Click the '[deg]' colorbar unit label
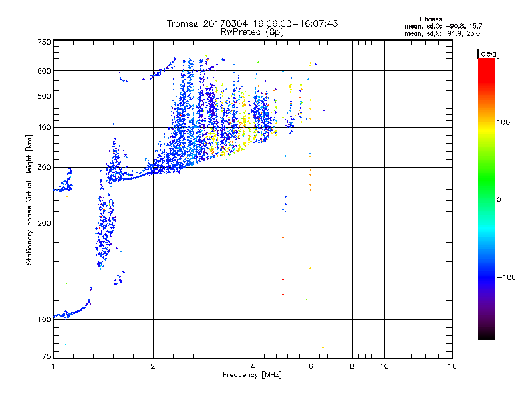Viewport: 532px width, 399px height. [488, 54]
